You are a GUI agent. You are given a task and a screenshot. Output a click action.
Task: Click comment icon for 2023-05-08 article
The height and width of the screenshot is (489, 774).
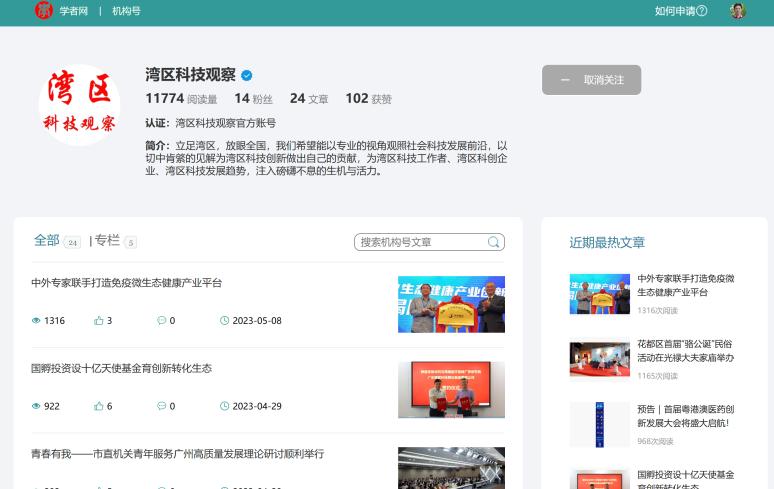pyautogui.click(x=161, y=321)
